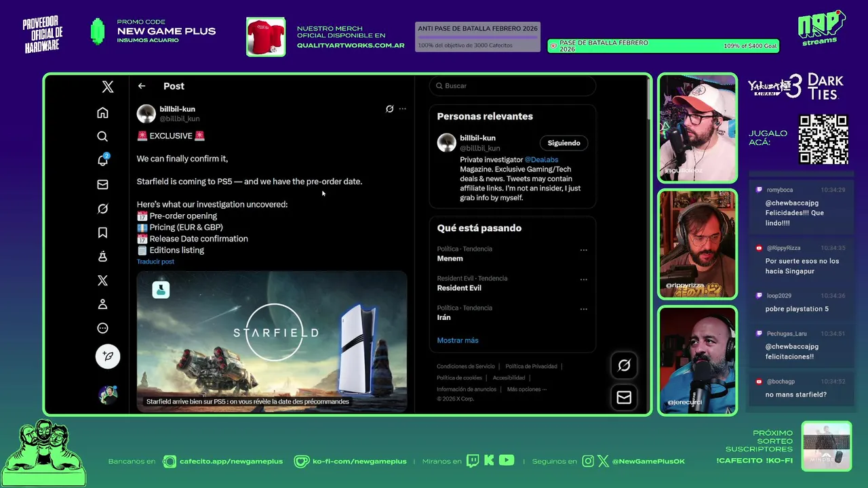Open Condiciones de Servicio footer link

(x=465, y=367)
